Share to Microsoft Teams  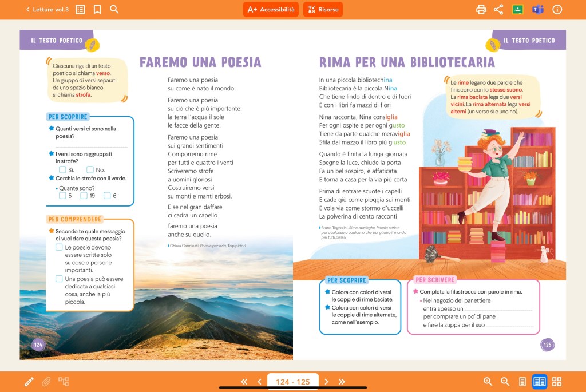coord(537,9)
